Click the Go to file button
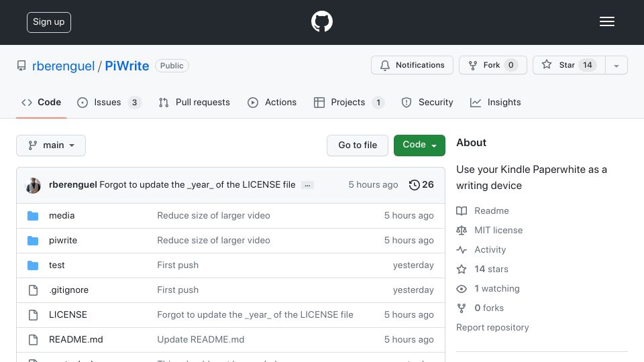The height and width of the screenshot is (362, 644). click(358, 145)
